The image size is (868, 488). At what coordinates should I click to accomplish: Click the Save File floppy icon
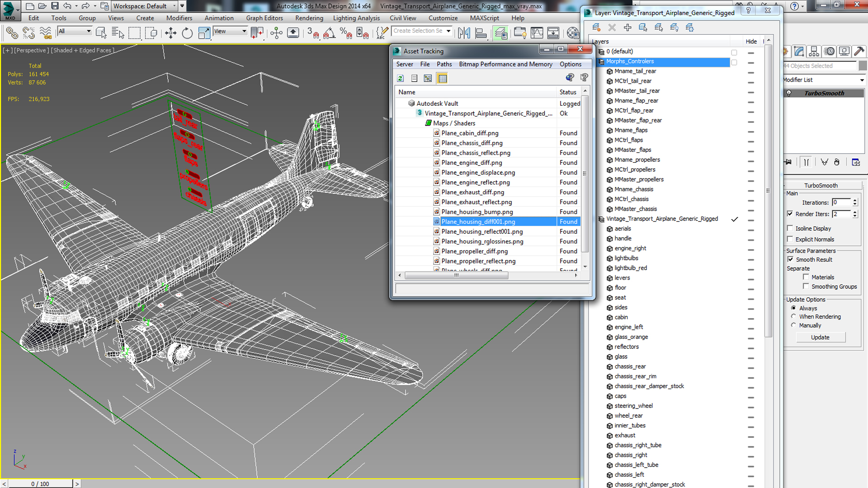pos(55,6)
